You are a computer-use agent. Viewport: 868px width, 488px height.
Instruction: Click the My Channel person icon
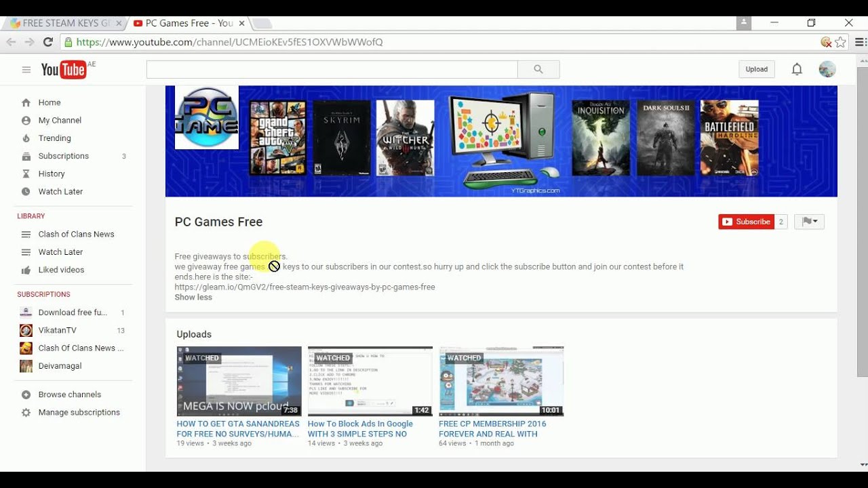click(26, 120)
